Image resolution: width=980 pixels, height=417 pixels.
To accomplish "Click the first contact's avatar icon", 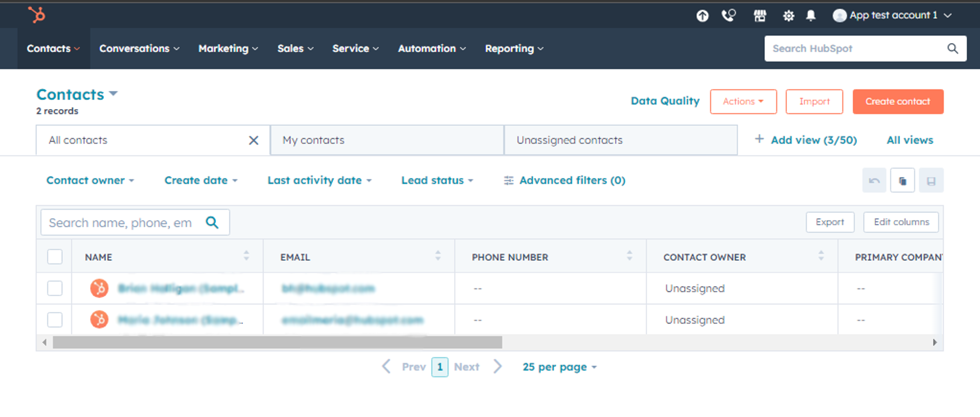I will pyautogui.click(x=99, y=288).
